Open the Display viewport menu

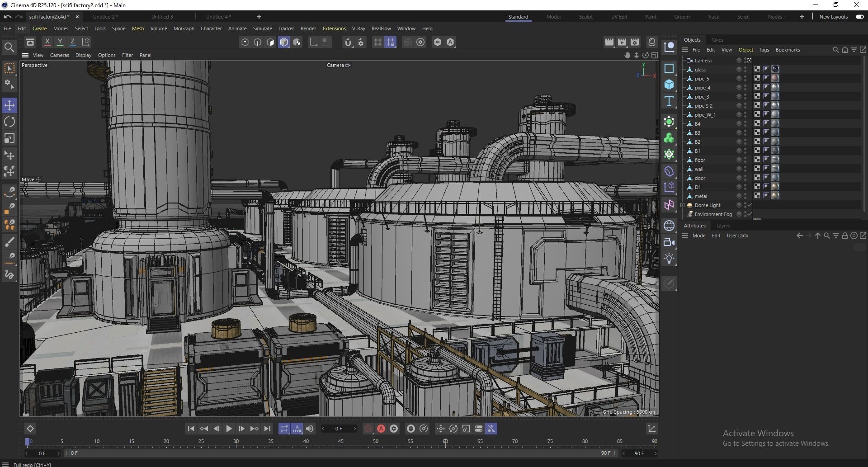(x=83, y=55)
